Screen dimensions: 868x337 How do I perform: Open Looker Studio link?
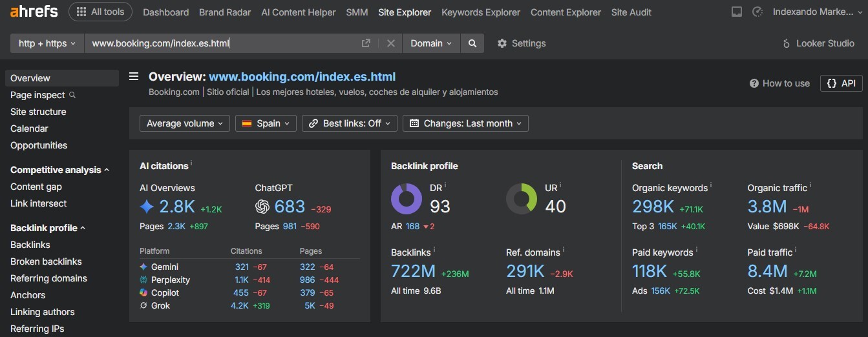818,43
